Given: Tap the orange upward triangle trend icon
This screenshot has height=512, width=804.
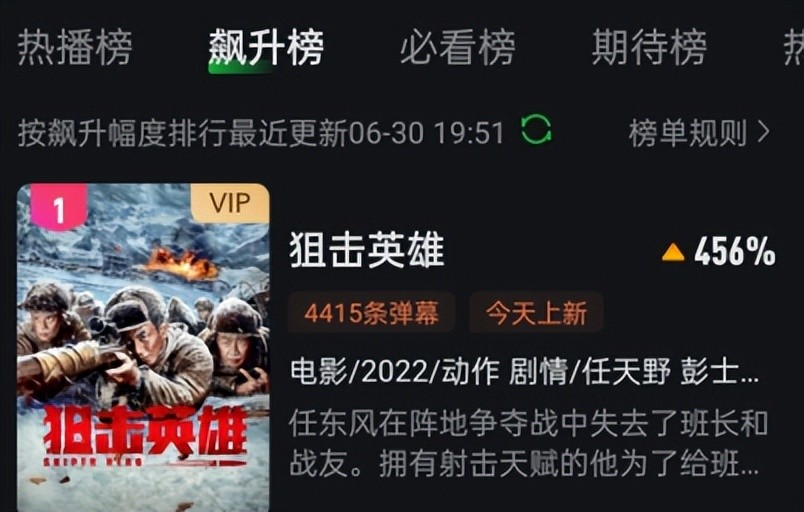Looking at the screenshot, I should click(673, 252).
